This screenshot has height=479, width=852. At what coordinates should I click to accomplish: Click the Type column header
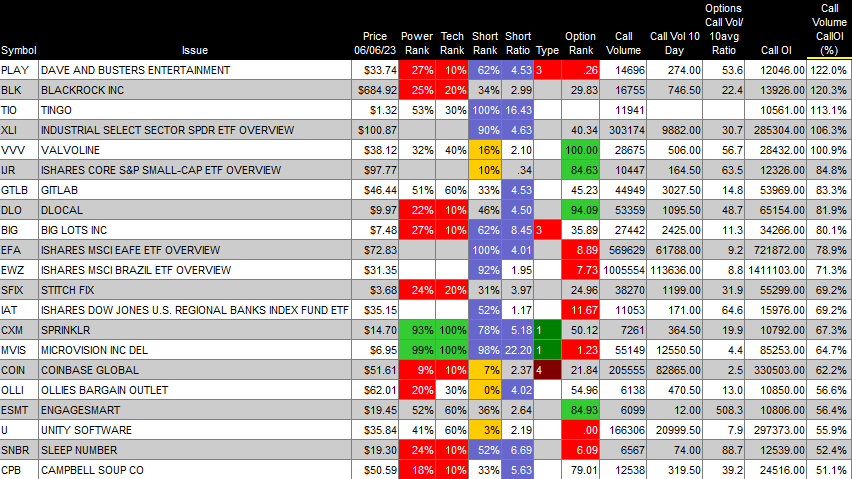[547, 51]
